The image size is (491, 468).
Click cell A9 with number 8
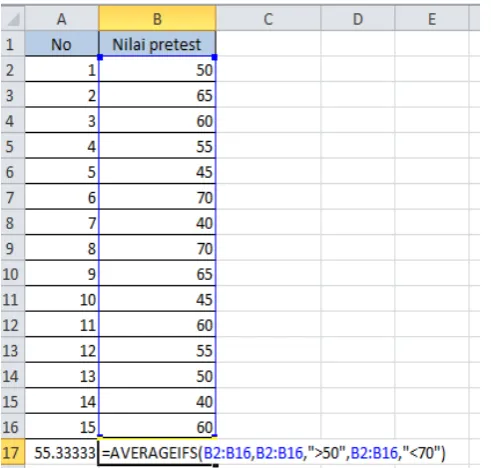click(62, 248)
